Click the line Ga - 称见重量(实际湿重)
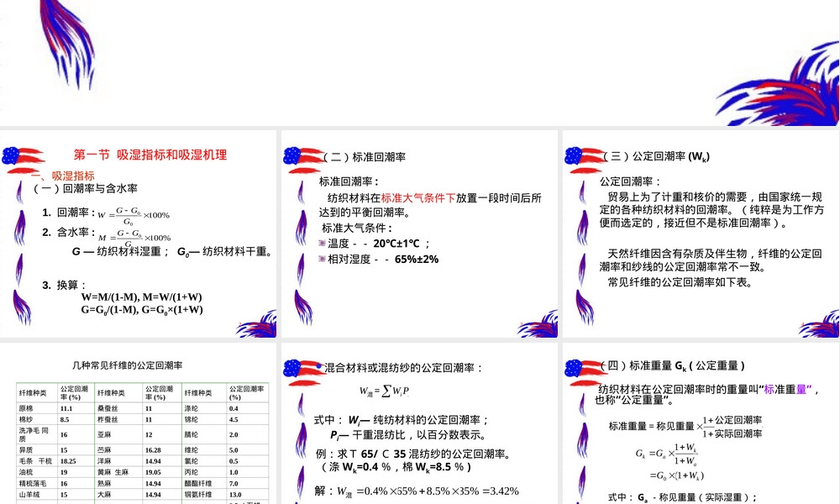Viewport: 840px width, 504px height. (x=683, y=497)
